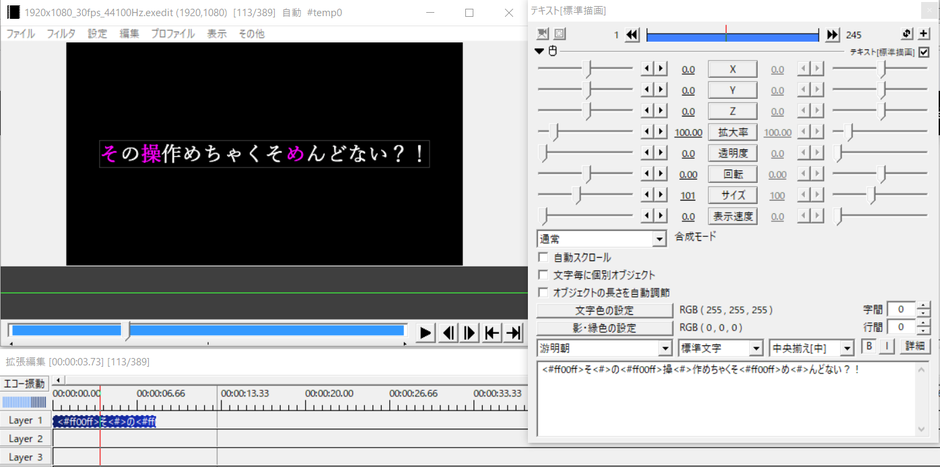Enable the 文字毎に個別オブジェクト checkbox

[x=544, y=275]
